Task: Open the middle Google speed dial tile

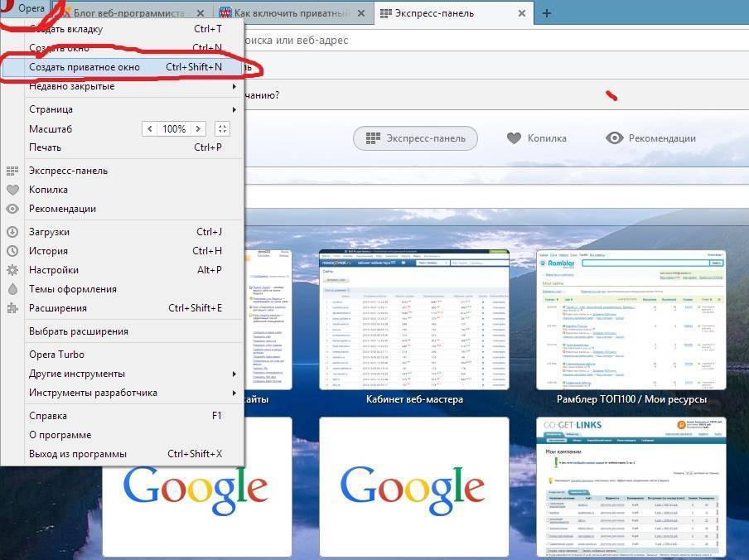Action: (414, 487)
